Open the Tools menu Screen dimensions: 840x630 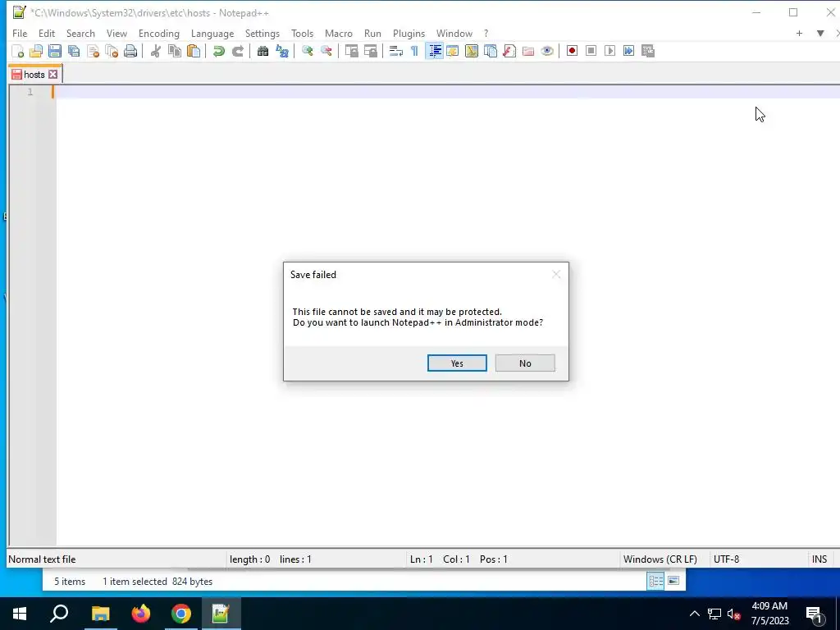tap(302, 33)
